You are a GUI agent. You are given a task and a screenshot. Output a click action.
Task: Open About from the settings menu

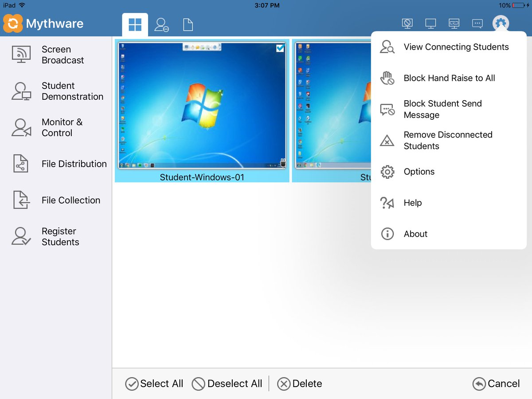pyautogui.click(x=449, y=234)
